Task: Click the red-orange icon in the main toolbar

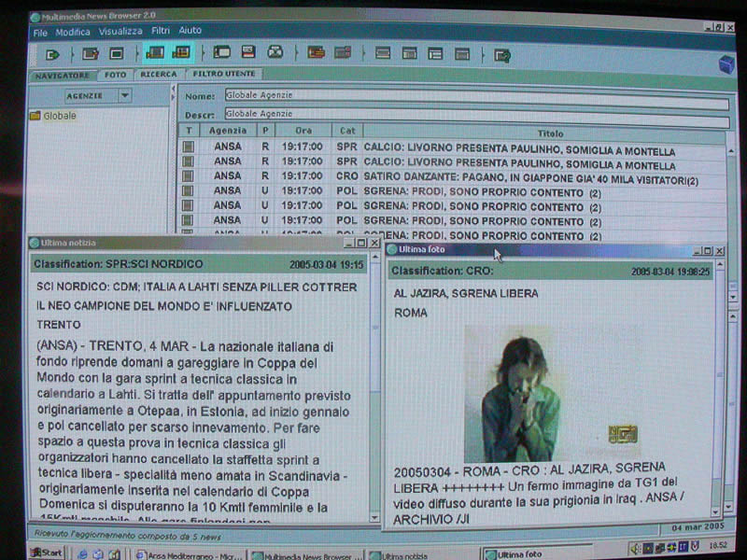Action: tap(317, 53)
